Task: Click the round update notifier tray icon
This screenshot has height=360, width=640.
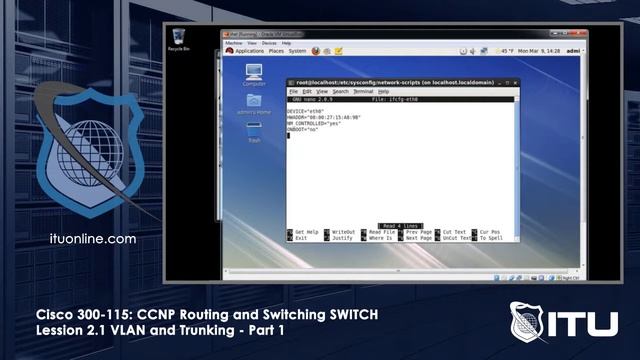Action: click(463, 51)
